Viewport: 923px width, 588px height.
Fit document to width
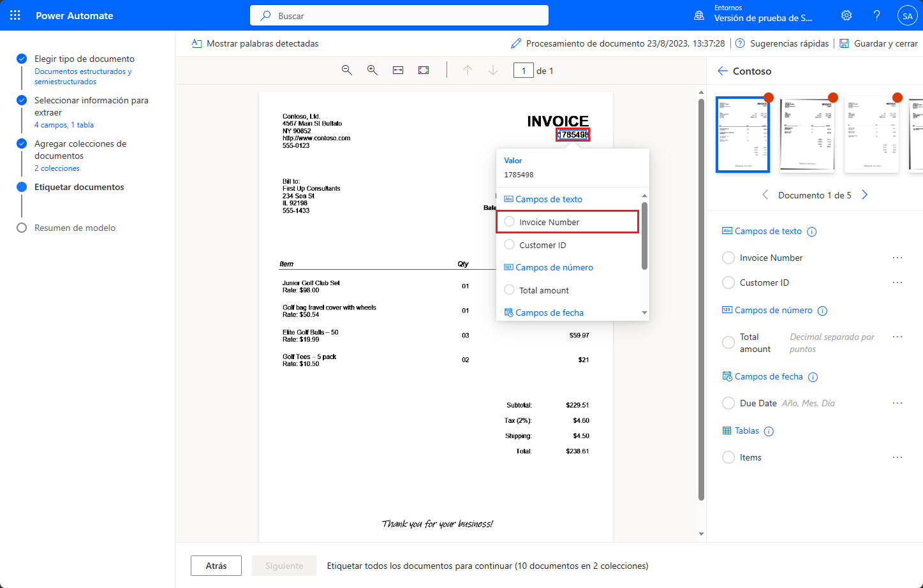click(x=398, y=70)
